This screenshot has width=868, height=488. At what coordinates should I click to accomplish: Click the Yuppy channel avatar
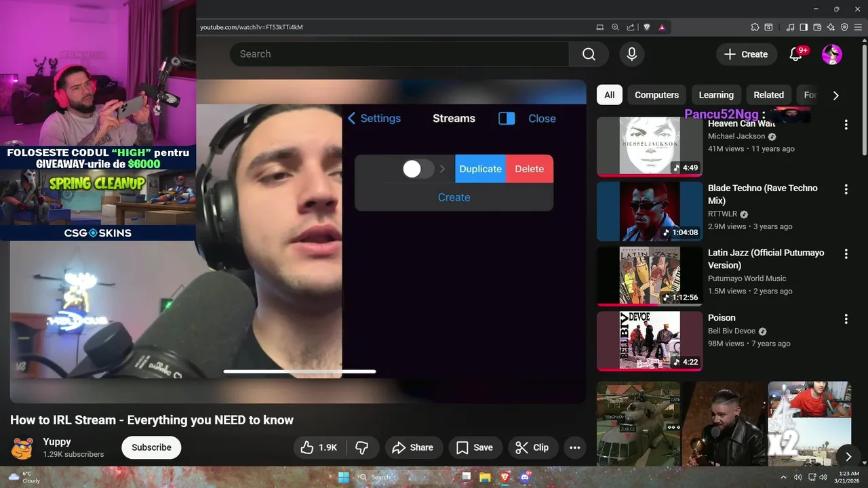pyautogui.click(x=22, y=447)
